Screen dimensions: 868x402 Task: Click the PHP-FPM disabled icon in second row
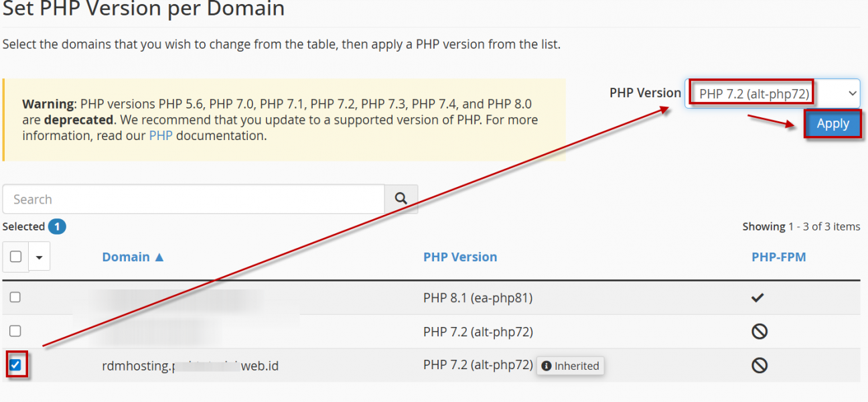(x=759, y=331)
